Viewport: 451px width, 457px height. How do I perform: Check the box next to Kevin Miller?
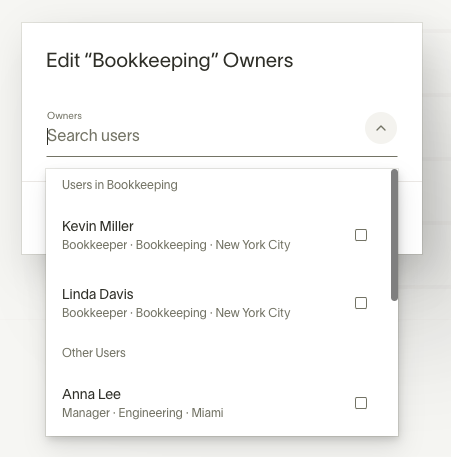point(361,235)
